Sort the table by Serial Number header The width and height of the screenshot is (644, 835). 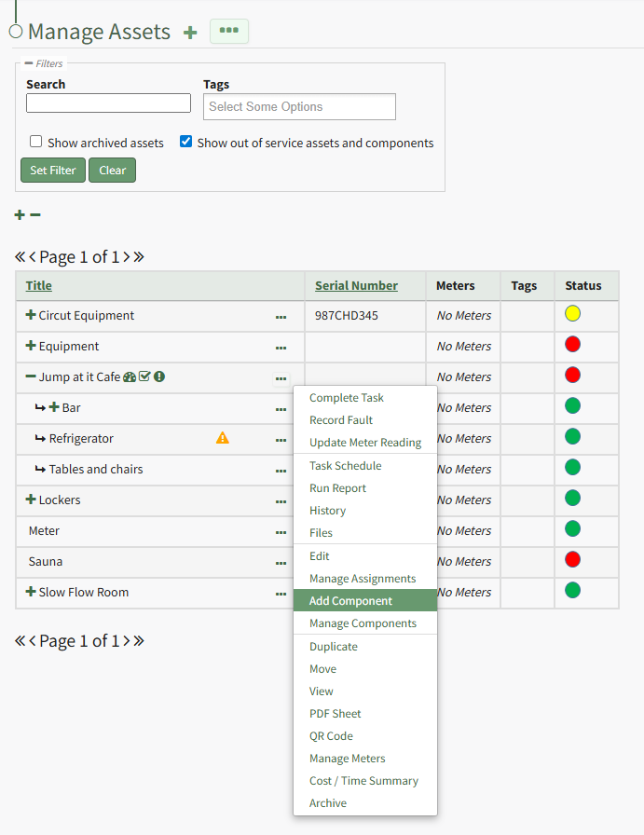click(x=356, y=286)
